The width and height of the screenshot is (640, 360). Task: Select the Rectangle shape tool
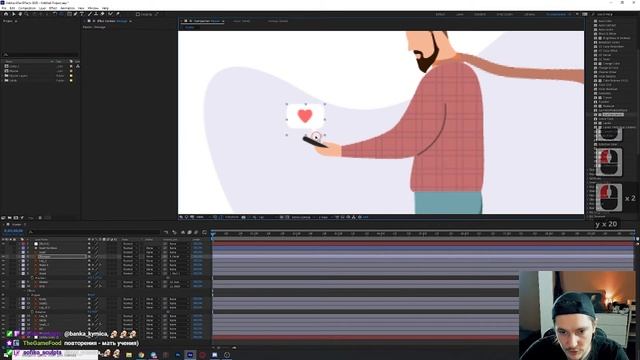pos(69,14)
